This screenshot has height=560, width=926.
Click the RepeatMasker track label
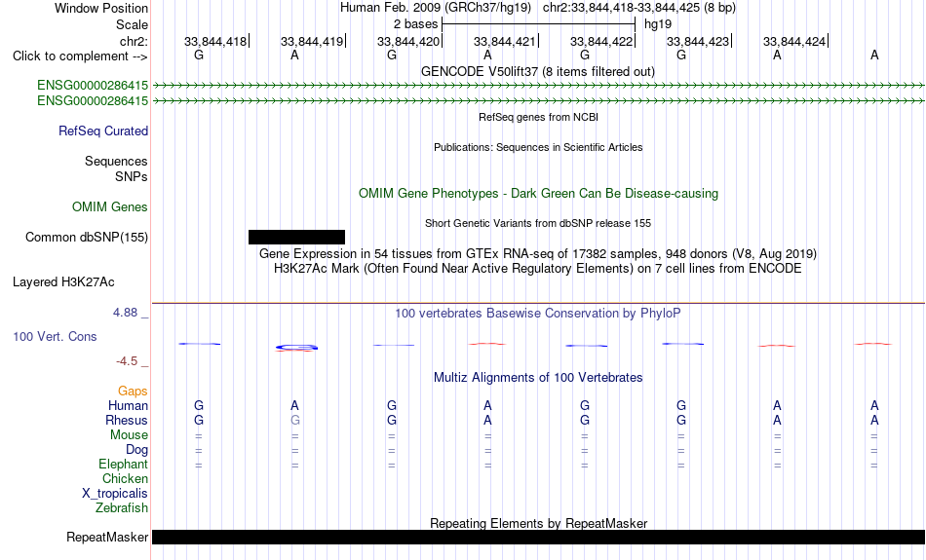pyautogui.click(x=107, y=537)
